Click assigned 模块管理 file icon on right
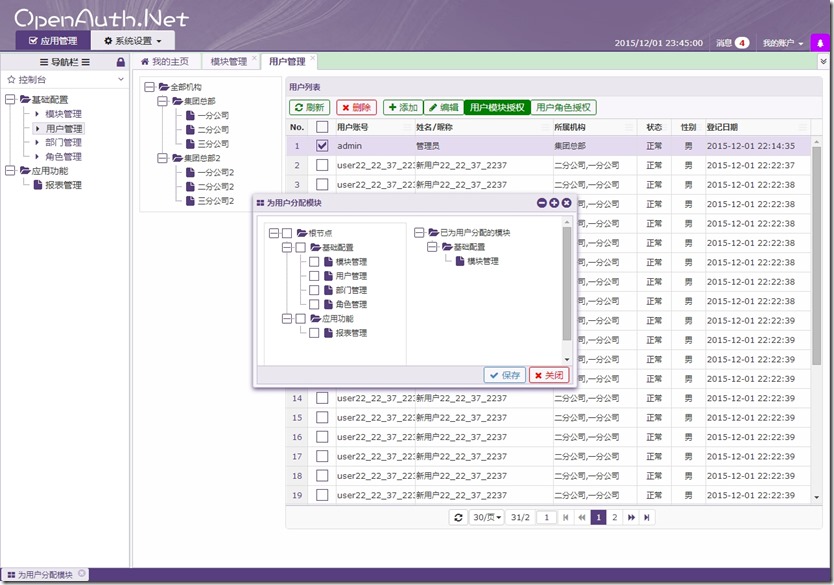The width and height of the screenshot is (834, 585). pos(460,261)
